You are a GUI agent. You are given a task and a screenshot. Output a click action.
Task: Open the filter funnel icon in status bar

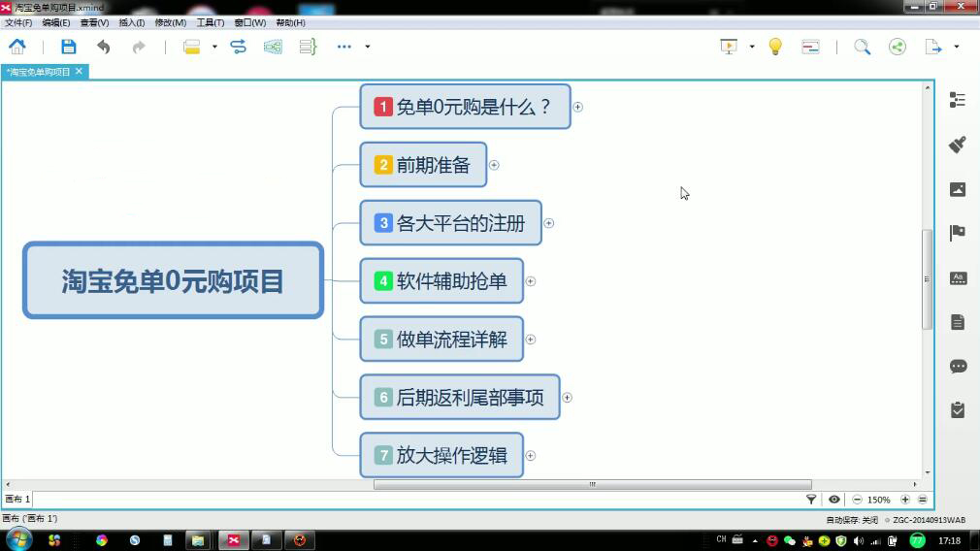810,500
